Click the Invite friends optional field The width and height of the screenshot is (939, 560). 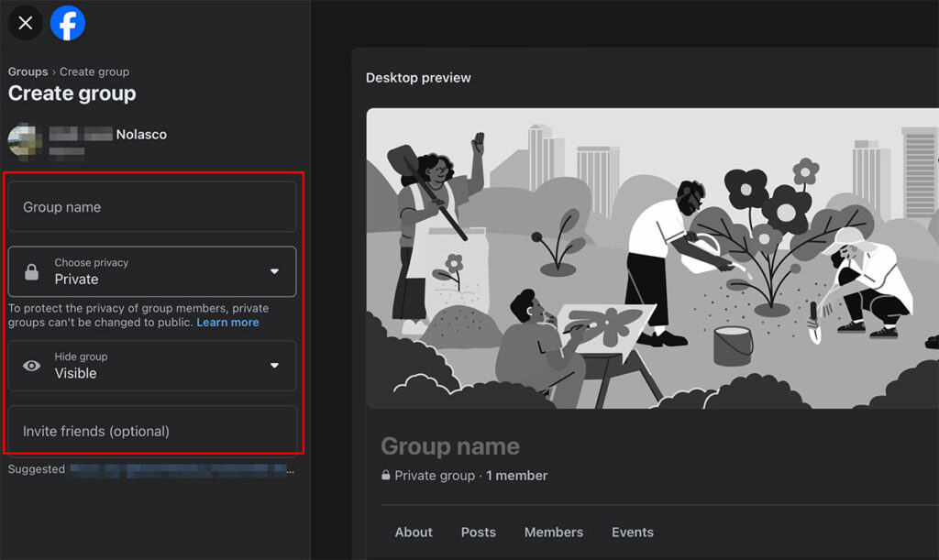(151, 430)
